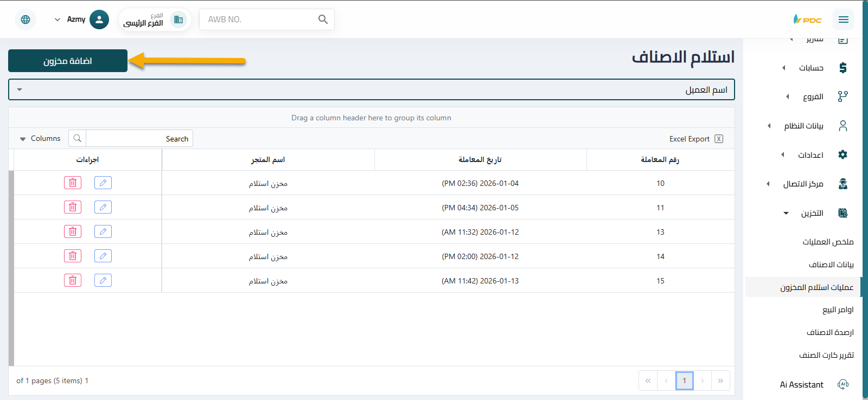Open تقرير كارت الصنف menu item

[x=826, y=355]
